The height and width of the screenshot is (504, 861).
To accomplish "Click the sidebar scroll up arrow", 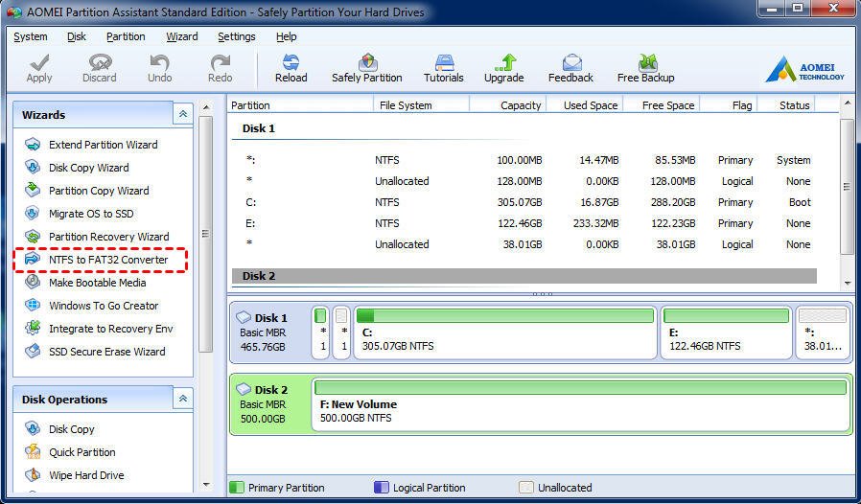I will coord(206,107).
